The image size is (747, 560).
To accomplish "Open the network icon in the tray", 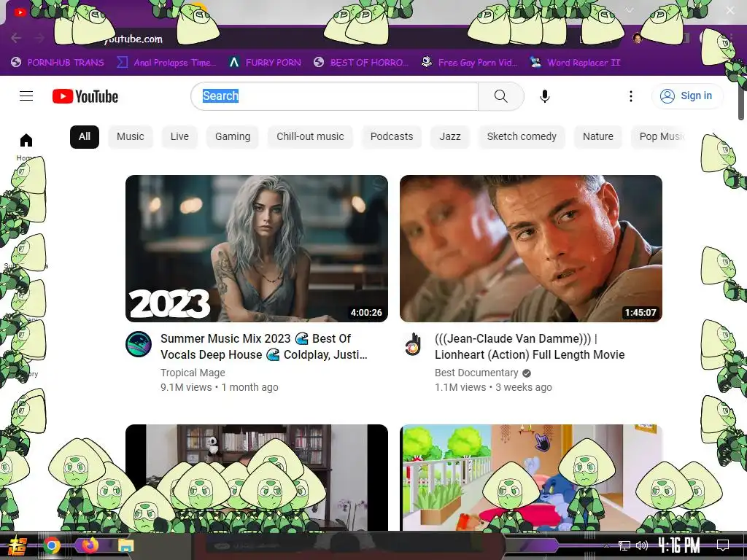I will tap(624, 545).
